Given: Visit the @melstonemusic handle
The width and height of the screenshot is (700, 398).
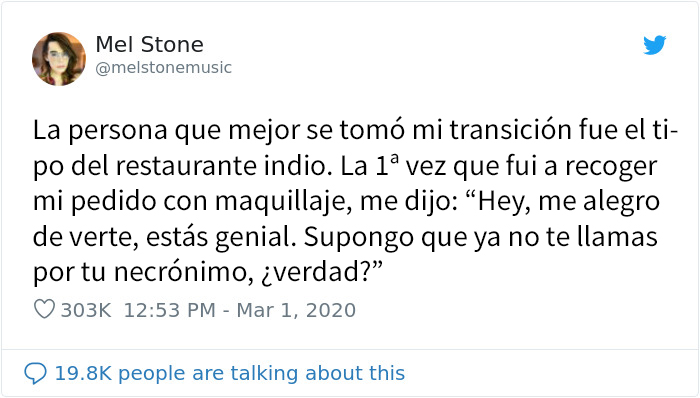Looking at the screenshot, I should (x=163, y=68).
